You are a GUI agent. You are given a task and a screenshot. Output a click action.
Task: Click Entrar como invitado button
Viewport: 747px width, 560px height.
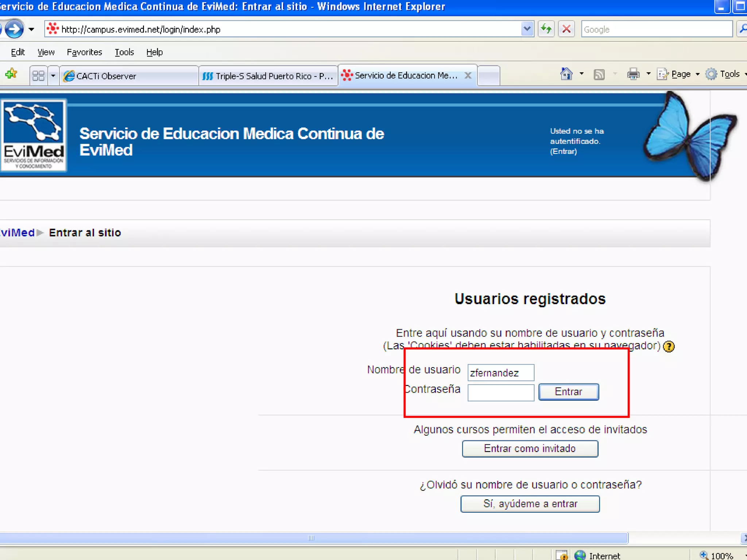530,448
